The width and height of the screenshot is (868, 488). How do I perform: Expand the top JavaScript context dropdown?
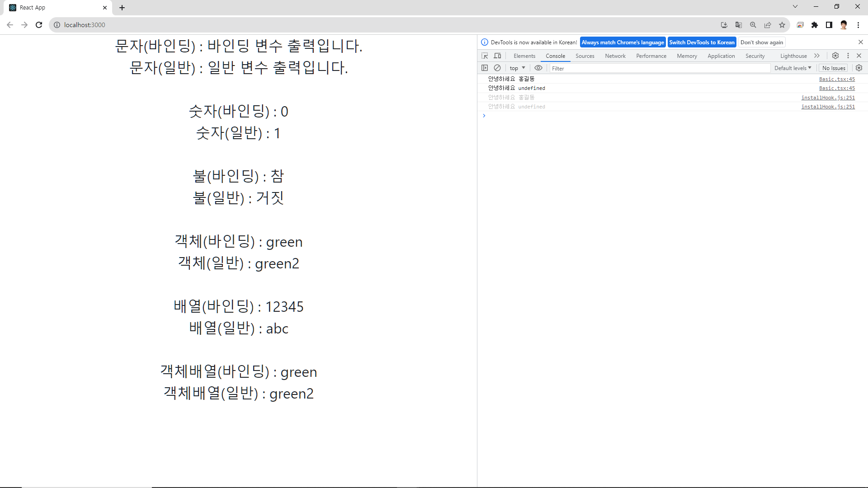pyautogui.click(x=517, y=68)
